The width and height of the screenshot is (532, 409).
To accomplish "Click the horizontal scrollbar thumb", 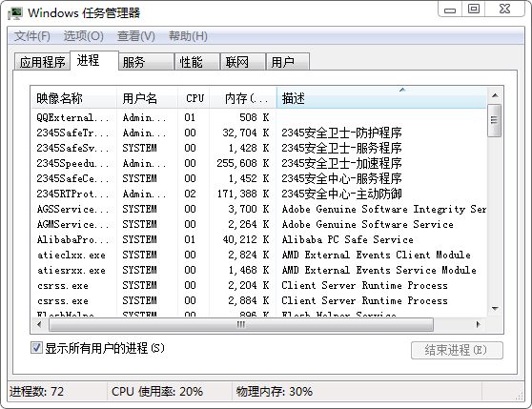I will pyautogui.click(x=241, y=324).
